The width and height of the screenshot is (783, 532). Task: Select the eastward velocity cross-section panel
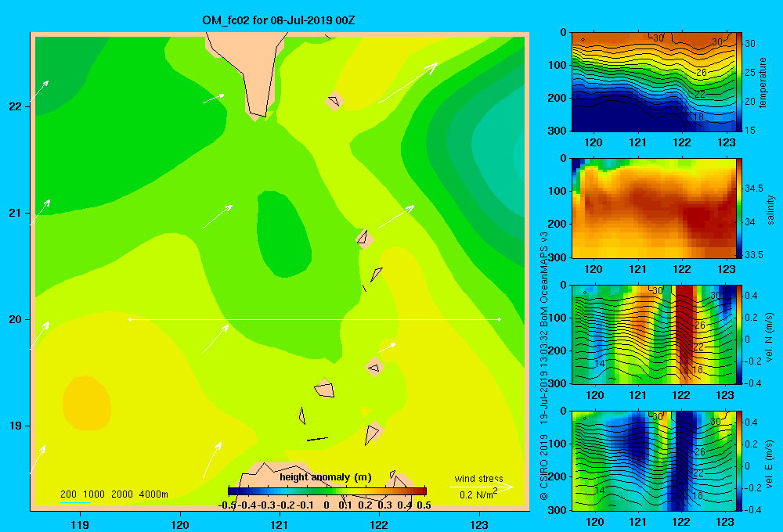click(653, 461)
